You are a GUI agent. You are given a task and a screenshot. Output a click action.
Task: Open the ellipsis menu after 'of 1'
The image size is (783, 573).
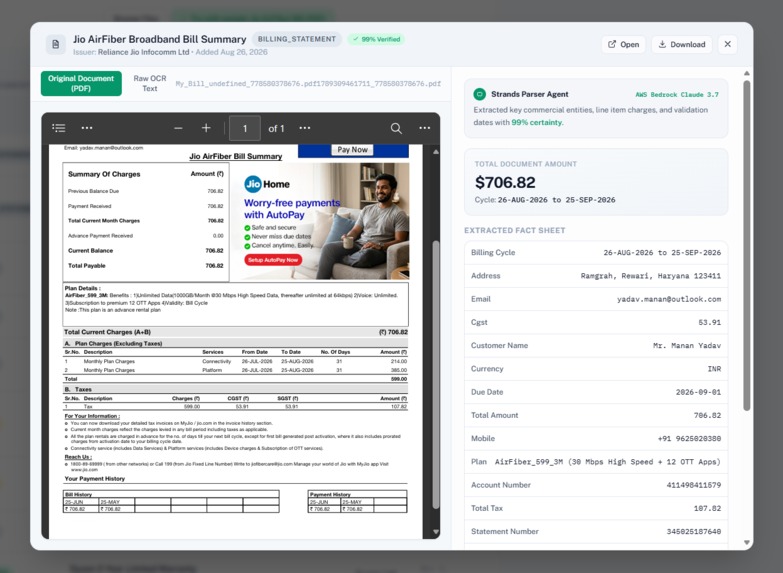(x=305, y=128)
